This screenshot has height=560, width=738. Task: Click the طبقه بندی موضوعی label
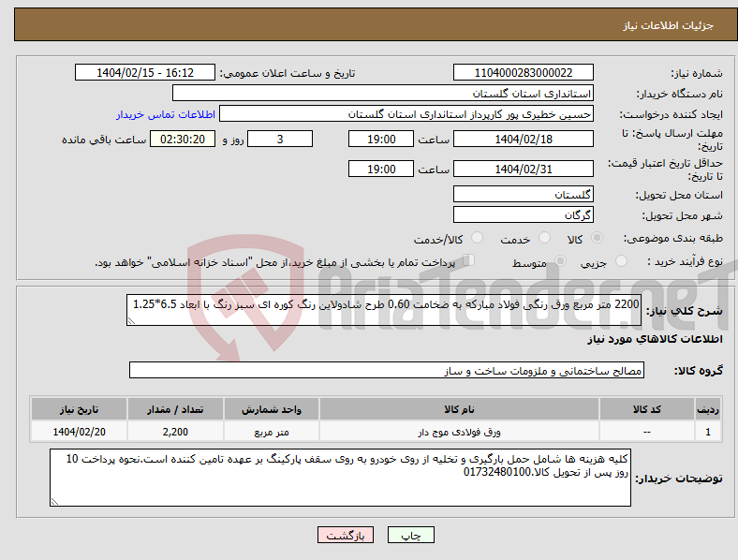tap(673, 238)
